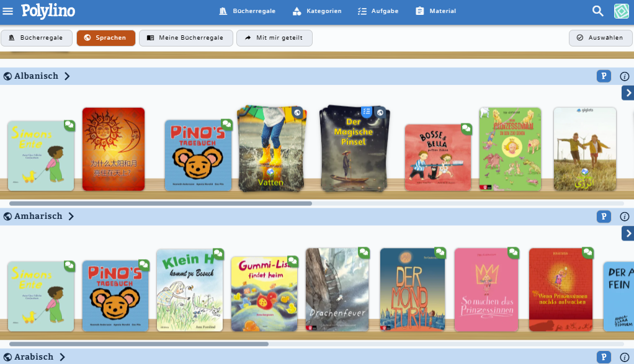Open Material in top navigation
634x364 pixels.
pos(436,11)
